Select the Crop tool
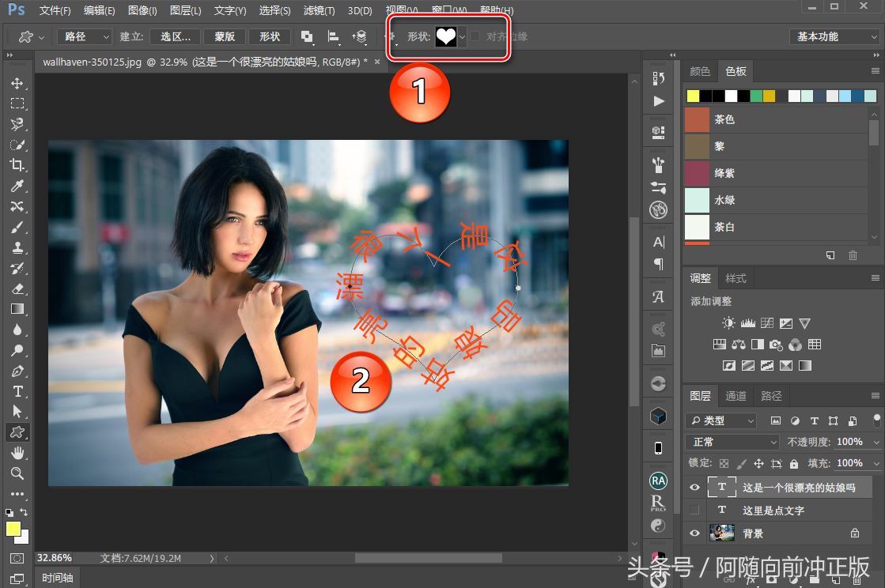 click(17, 165)
